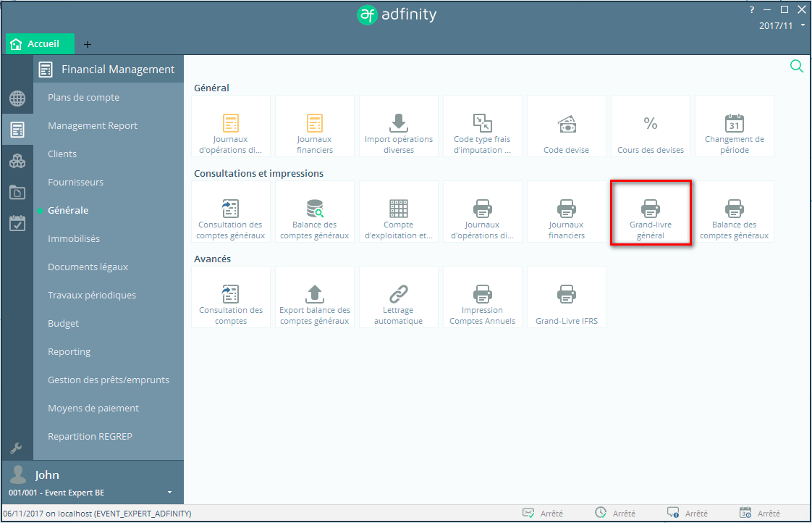Open Compte d'exploitation grid tile
This screenshot has width=812, height=523.
[398, 212]
